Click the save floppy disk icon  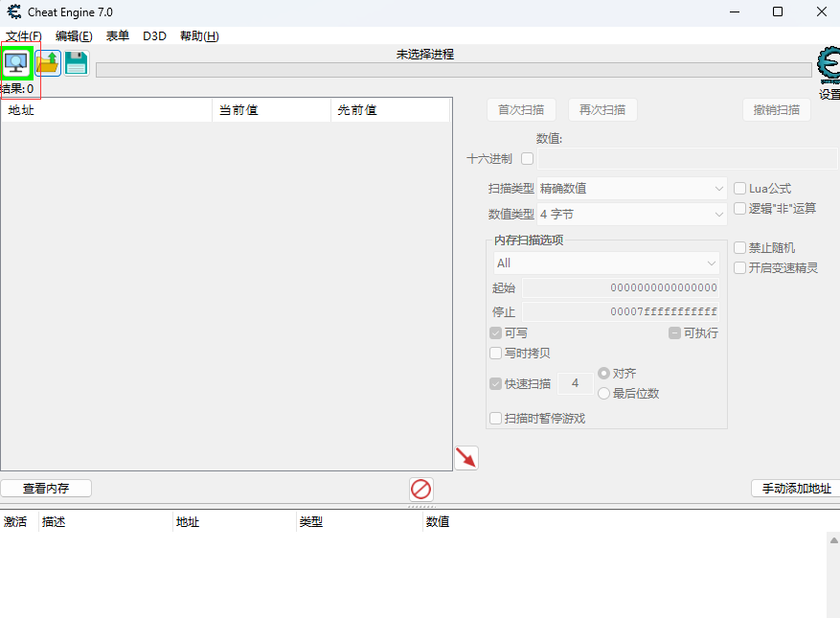pos(77,63)
